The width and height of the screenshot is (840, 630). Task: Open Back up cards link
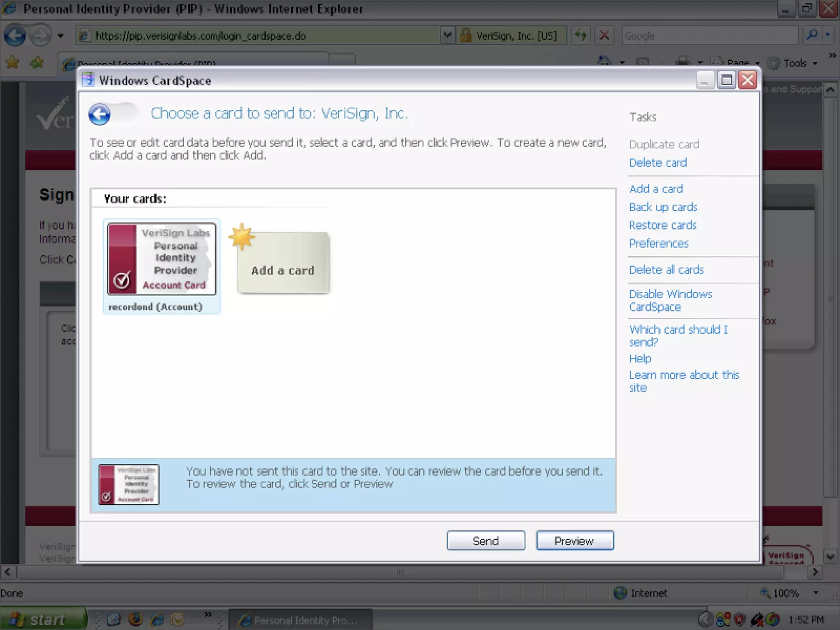[x=663, y=207]
